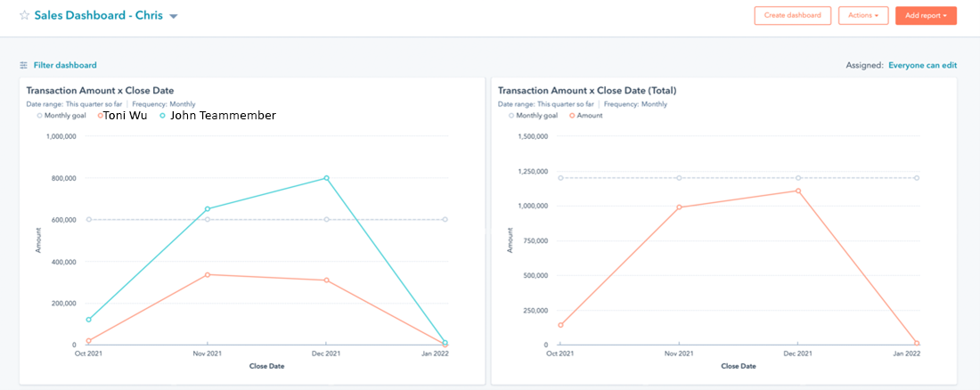Open the Add report dropdown
Image resolution: width=980 pixels, height=390 pixels.
click(925, 15)
